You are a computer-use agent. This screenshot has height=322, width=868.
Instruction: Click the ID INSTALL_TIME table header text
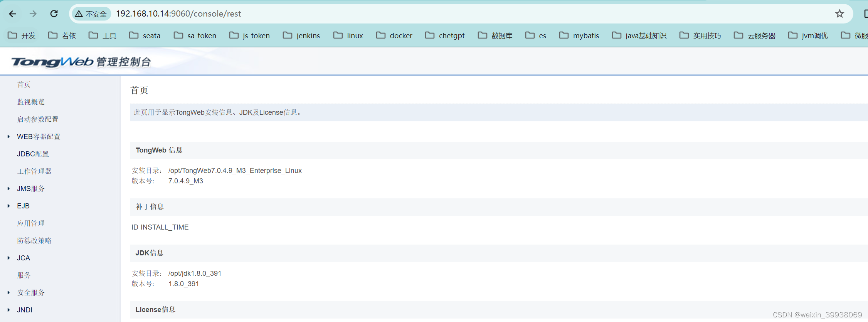[160, 227]
